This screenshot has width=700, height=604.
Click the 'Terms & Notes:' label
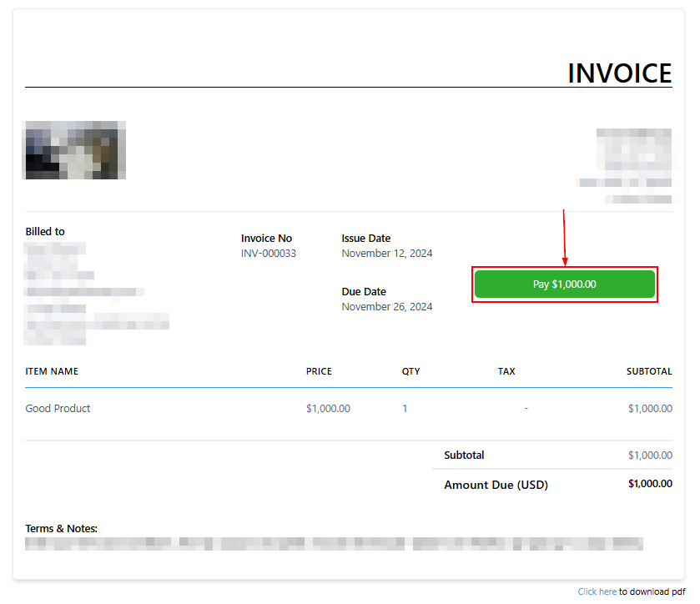coord(61,529)
